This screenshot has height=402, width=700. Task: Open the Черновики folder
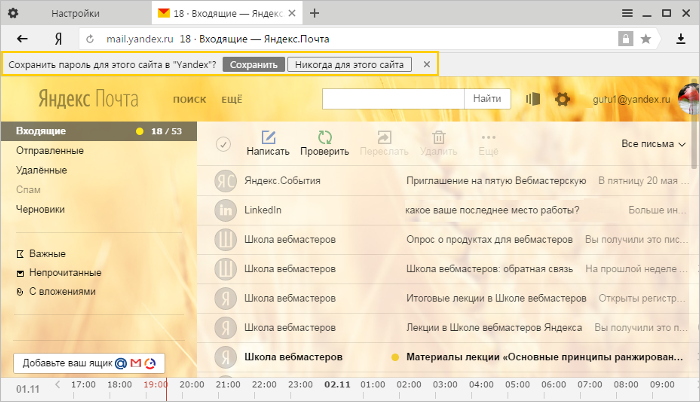[x=40, y=209]
